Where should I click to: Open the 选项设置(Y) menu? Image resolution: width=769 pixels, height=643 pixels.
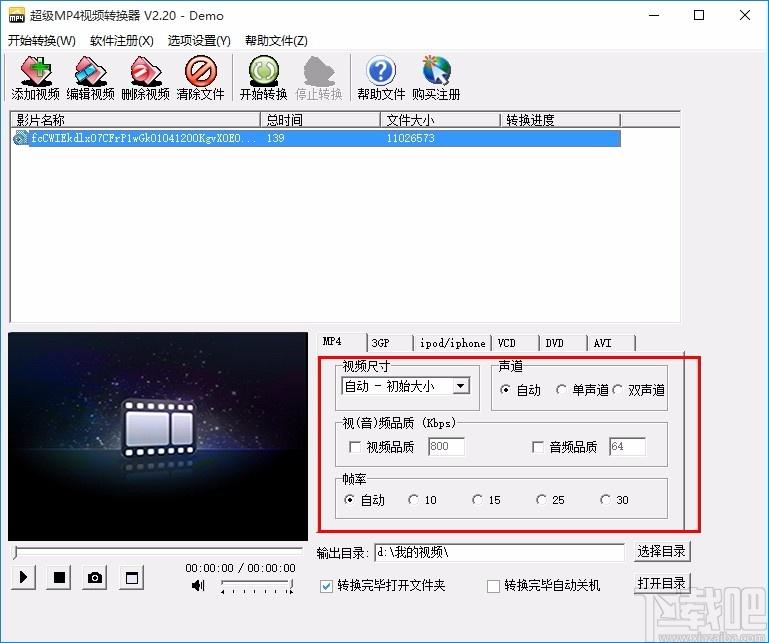point(199,41)
